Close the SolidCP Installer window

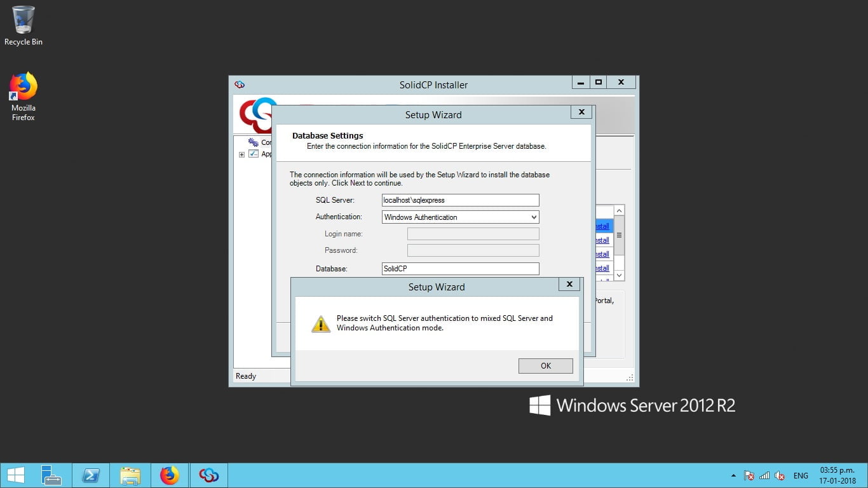point(621,83)
